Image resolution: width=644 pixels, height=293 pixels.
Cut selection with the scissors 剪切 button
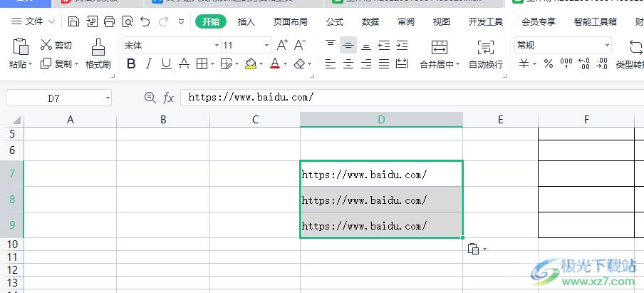(x=56, y=45)
